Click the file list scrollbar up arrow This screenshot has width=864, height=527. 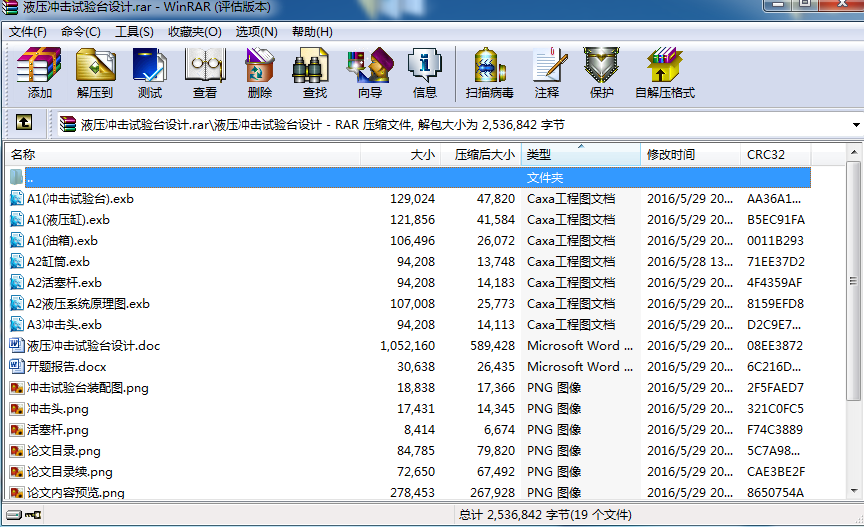point(854,152)
